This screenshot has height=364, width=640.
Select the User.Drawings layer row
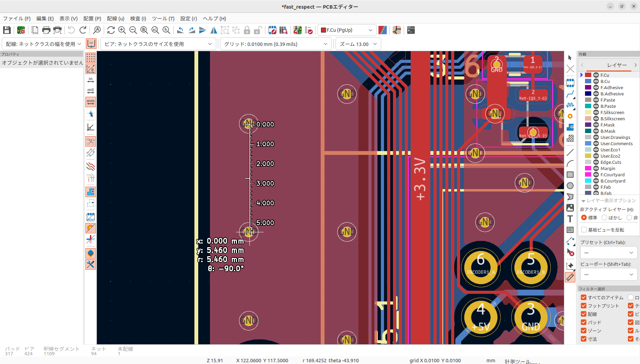609,137
